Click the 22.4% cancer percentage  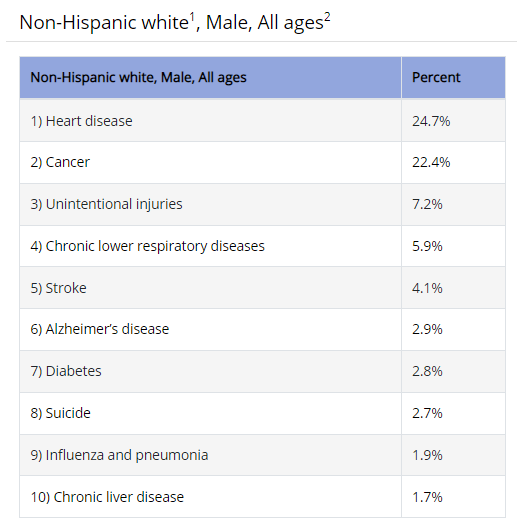pyautogui.click(x=431, y=162)
